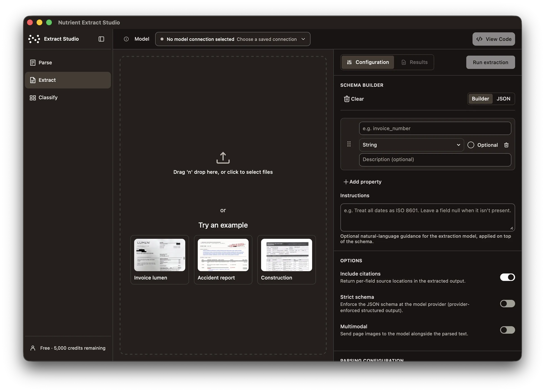Click the Extract Studio logo
The image size is (545, 392).
click(x=34, y=39)
